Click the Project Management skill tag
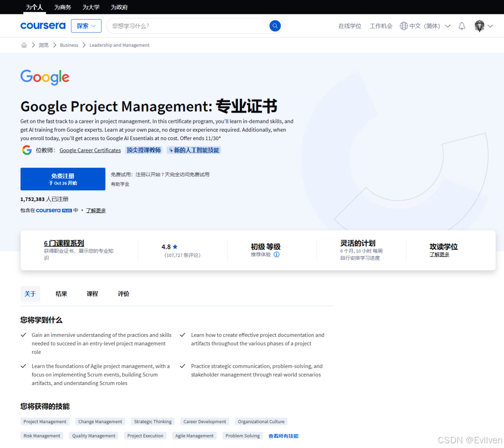504x448 pixels. (45, 422)
